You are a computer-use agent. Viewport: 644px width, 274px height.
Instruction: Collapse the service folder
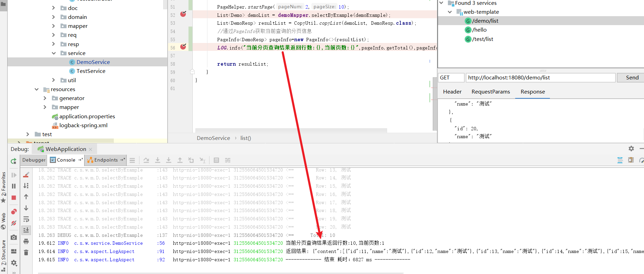point(54,53)
